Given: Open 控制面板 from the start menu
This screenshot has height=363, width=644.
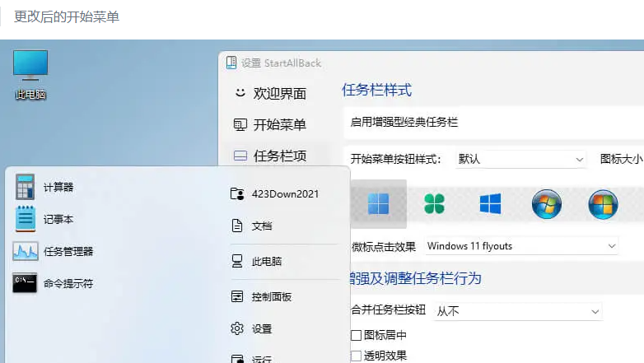Looking at the screenshot, I should coord(261,296).
